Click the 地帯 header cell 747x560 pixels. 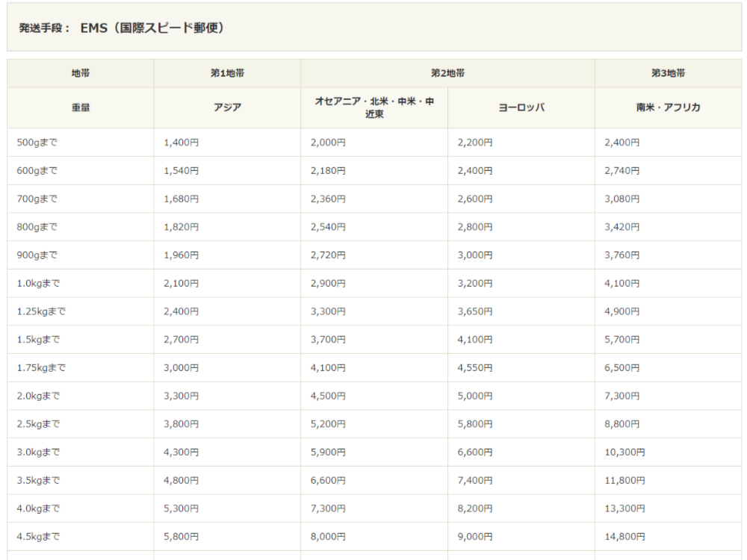coord(81,73)
